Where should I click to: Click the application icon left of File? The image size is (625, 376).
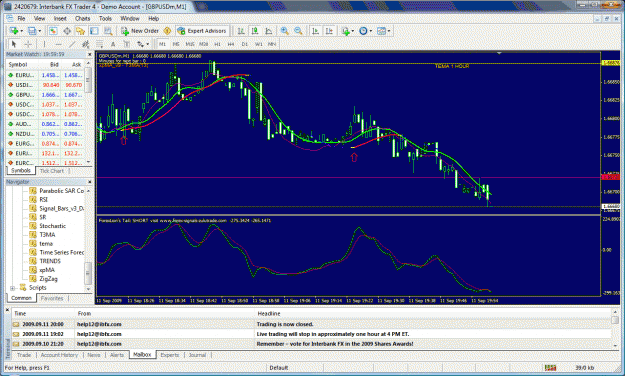[10, 18]
